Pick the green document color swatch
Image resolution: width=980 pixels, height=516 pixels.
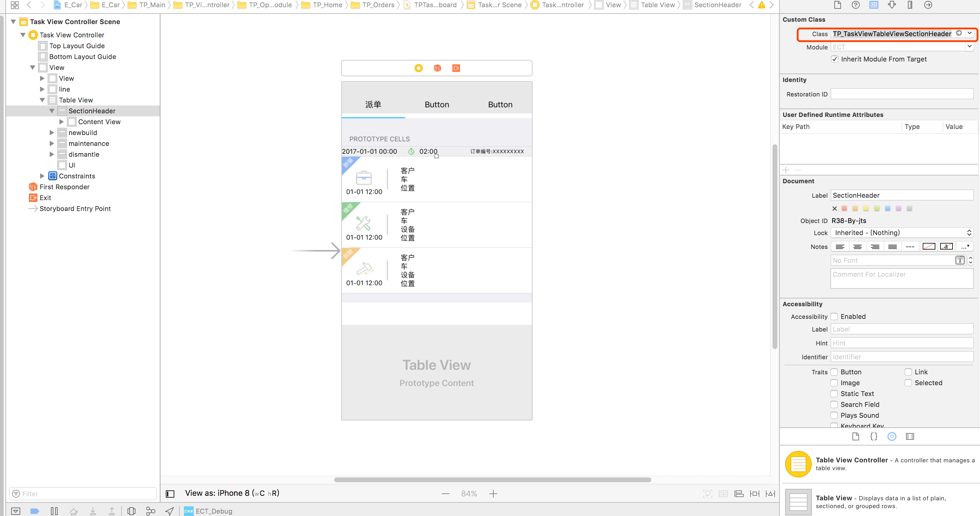(x=877, y=208)
